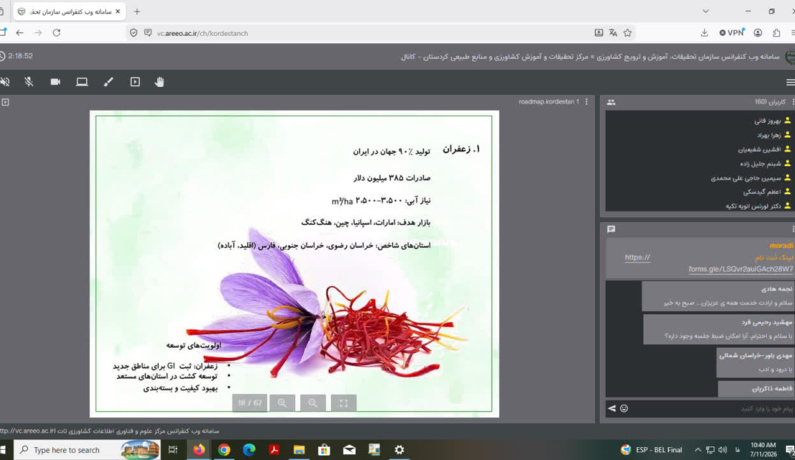The height and width of the screenshot is (460, 795).
Task: Raise hand in the conference toolbar
Action: point(159,82)
